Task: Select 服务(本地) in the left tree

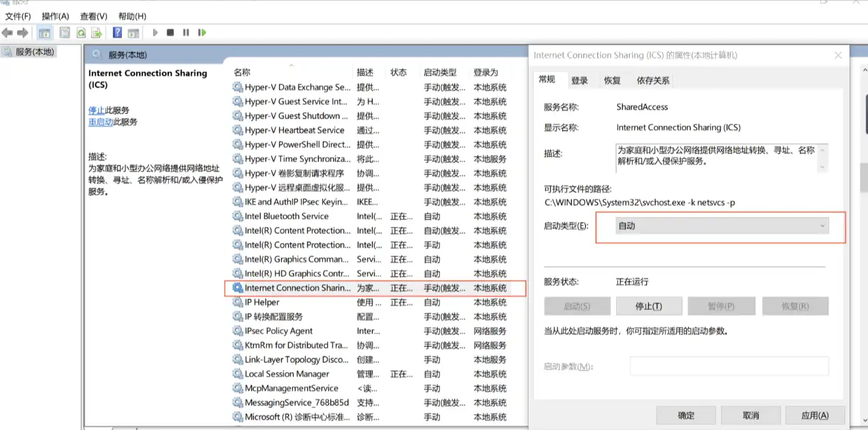Action: coord(35,52)
